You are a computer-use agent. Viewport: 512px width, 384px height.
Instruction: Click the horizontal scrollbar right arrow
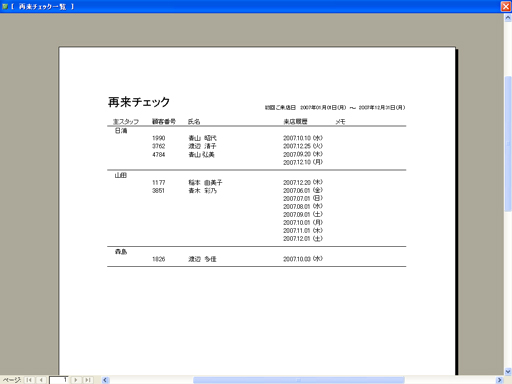(x=499, y=380)
